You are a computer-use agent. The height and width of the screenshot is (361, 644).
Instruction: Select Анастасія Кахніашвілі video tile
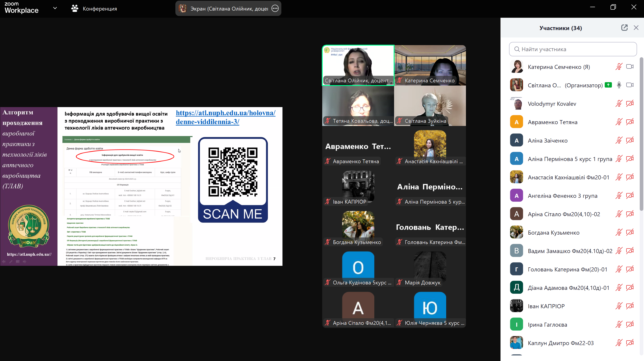click(x=430, y=146)
